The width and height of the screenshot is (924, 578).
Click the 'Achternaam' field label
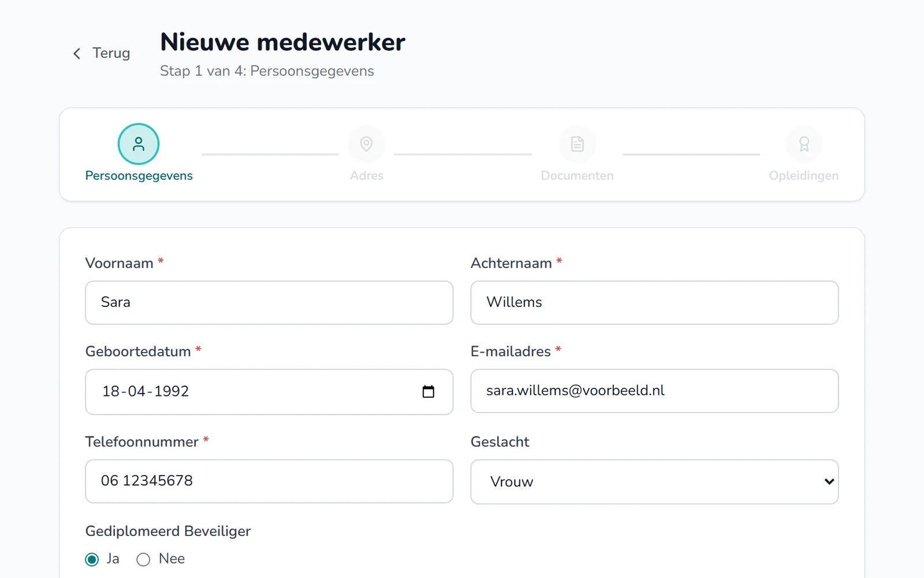[x=511, y=263]
